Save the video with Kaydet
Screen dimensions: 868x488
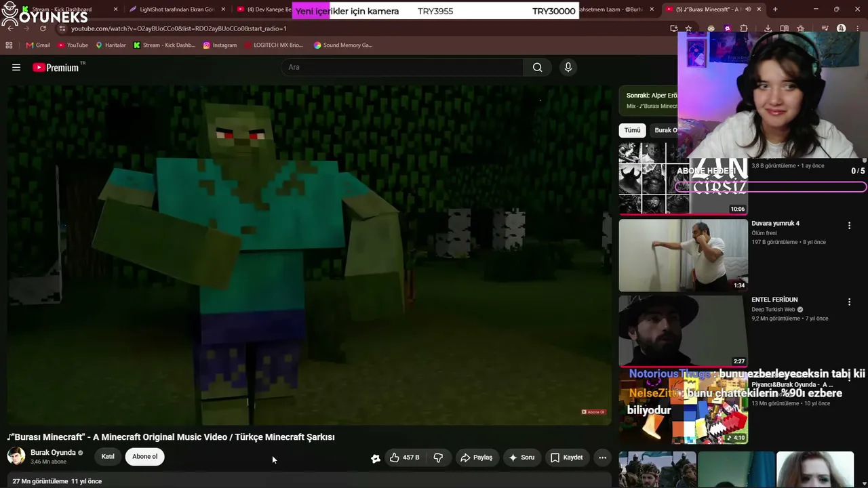567,457
